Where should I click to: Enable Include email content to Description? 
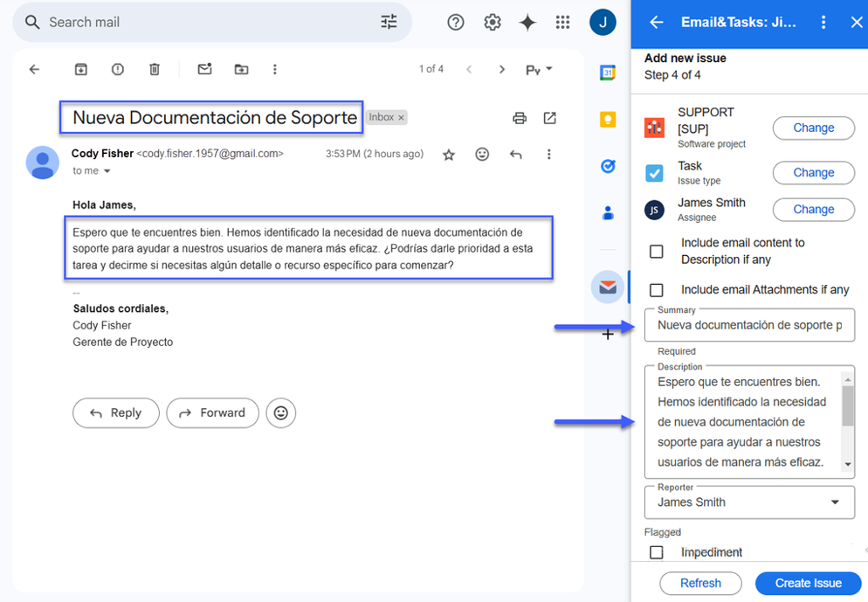click(x=657, y=252)
